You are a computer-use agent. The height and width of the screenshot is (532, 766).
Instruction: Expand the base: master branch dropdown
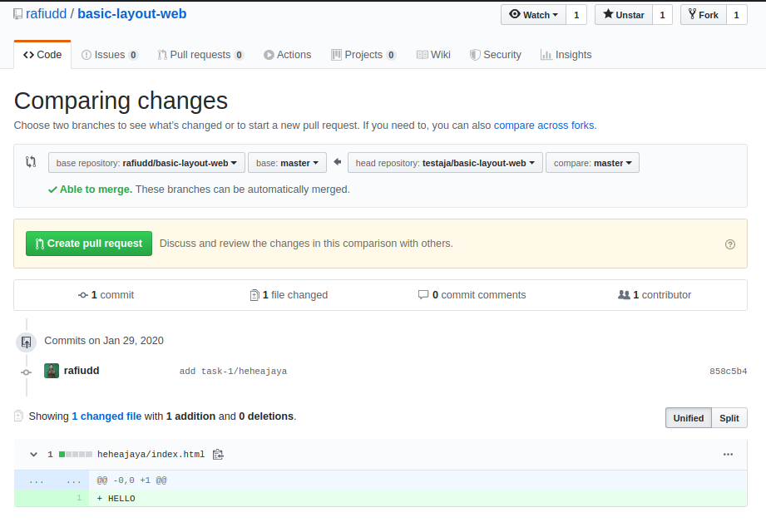tap(287, 163)
